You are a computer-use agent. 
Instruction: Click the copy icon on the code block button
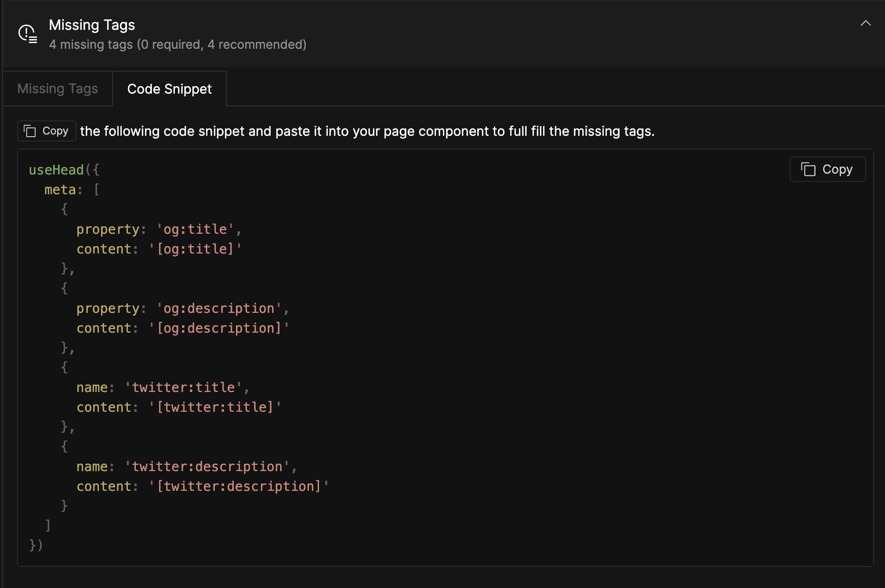pos(809,169)
